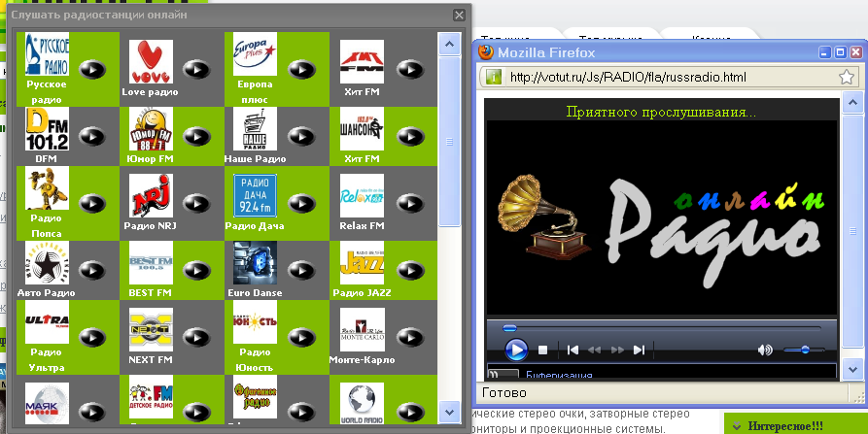Screen dimensions: 868x434
Task: Play Радио Попса station
Action: (x=92, y=203)
